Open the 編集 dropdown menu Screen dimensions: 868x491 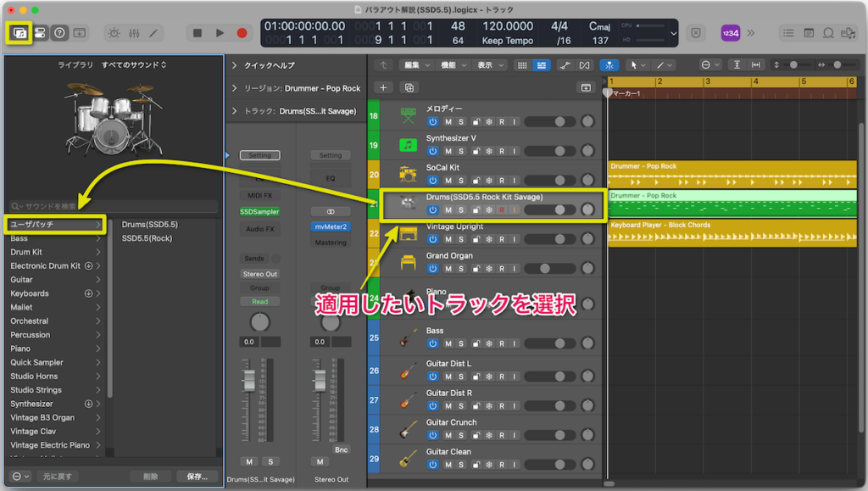[x=415, y=65]
